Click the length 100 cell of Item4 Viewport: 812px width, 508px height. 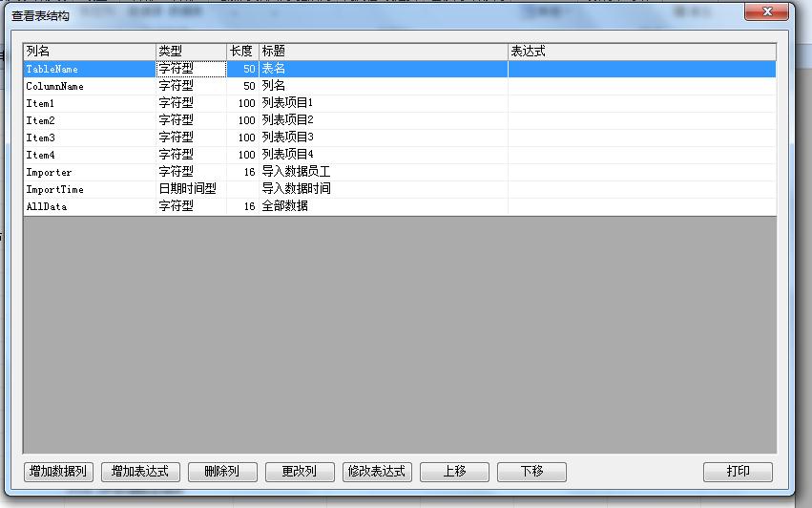(243, 155)
